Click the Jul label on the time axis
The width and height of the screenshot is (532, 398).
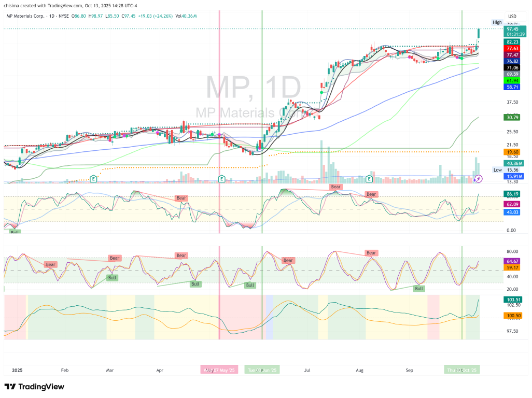click(307, 370)
